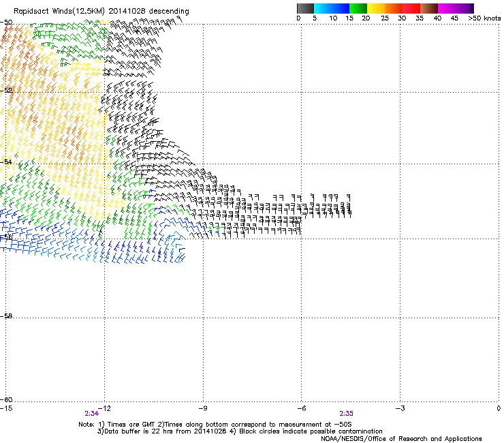Click the brown 35-40 knots legend segment
The height and width of the screenshot is (443, 504).
click(x=429, y=8)
